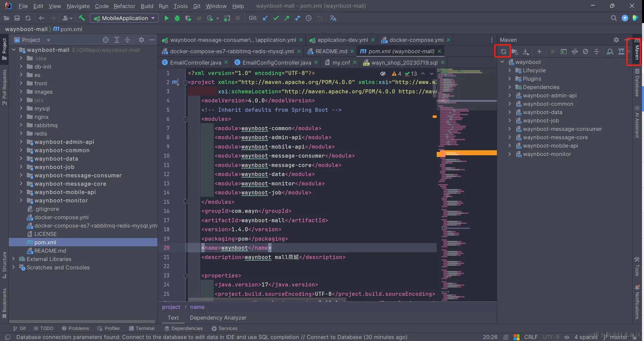This screenshot has width=644, height=341.
Task: Expand Lifecycle node in Maven tree
Action: point(510,70)
